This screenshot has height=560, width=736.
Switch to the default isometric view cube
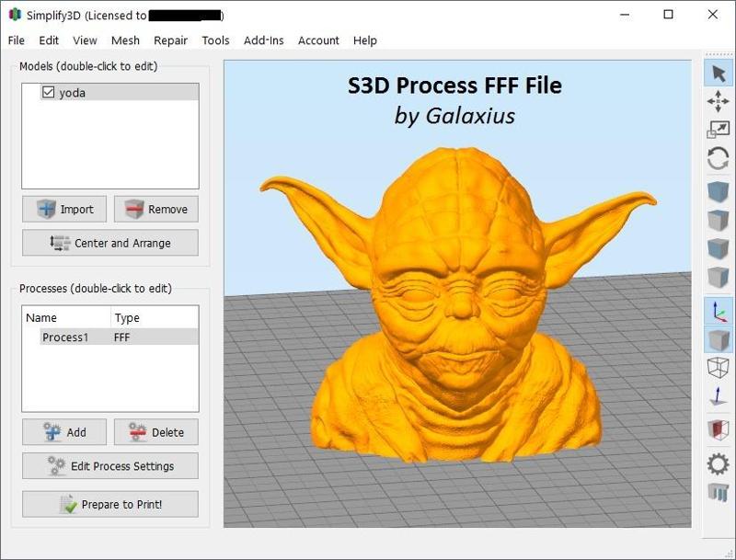(719, 191)
